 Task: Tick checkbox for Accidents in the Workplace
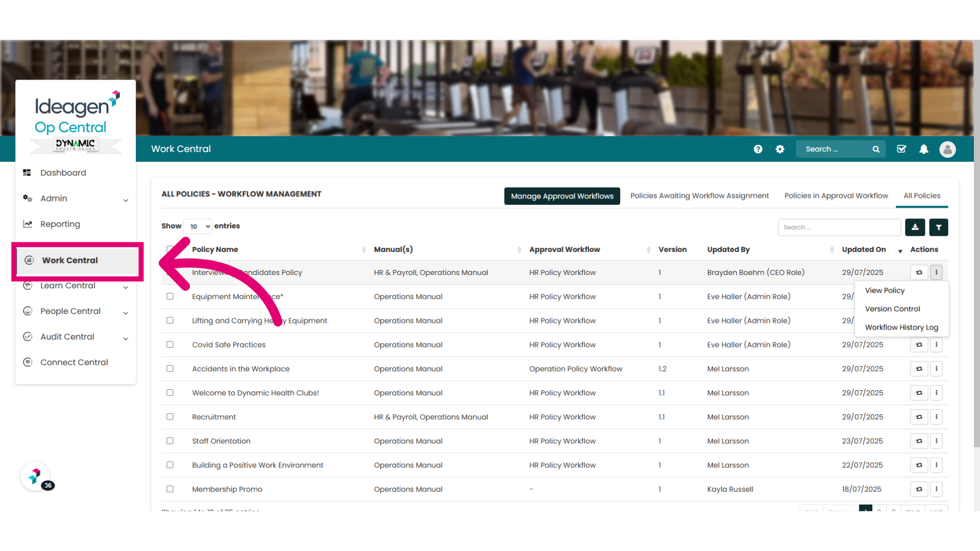[170, 368]
